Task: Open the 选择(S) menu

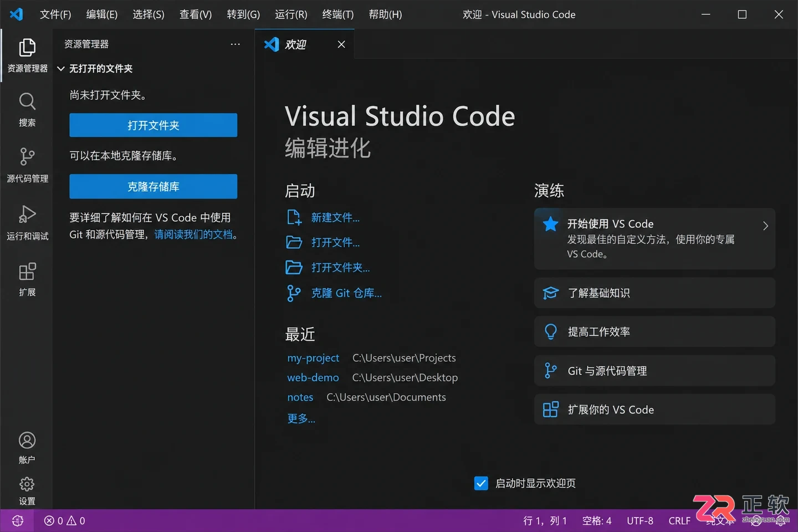Action: click(x=149, y=14)
